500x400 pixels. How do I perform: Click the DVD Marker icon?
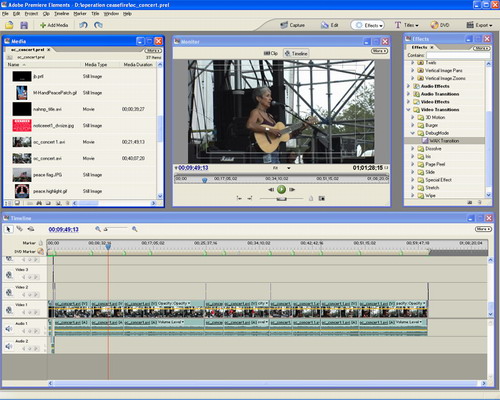pos(41,251)
